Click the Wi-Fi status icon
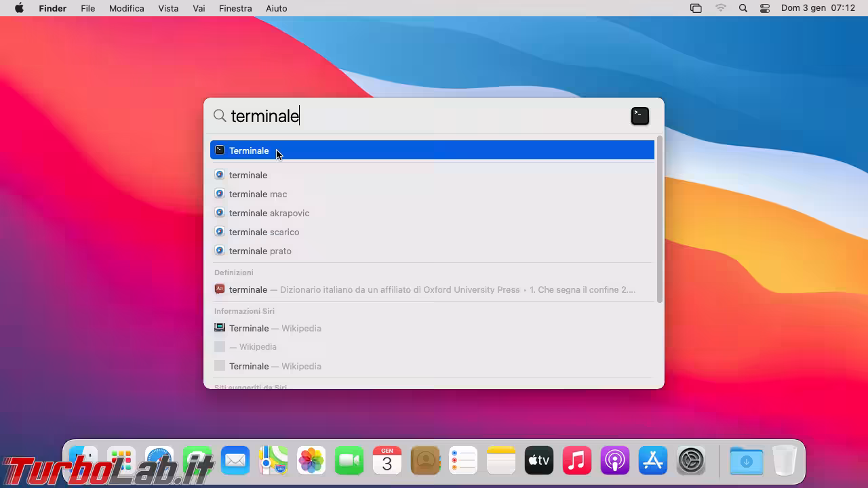The image size is (868, 488). click(720, 8)
